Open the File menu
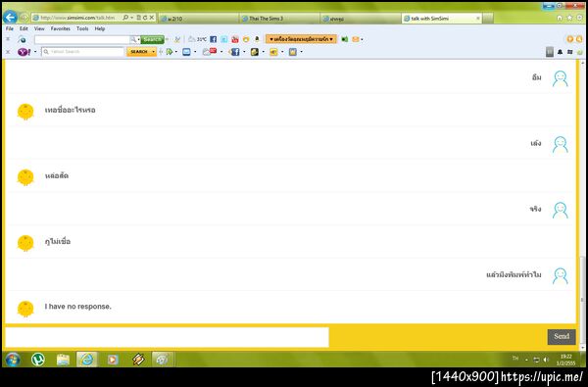This screenshot has width=588, height=387. 10,28
